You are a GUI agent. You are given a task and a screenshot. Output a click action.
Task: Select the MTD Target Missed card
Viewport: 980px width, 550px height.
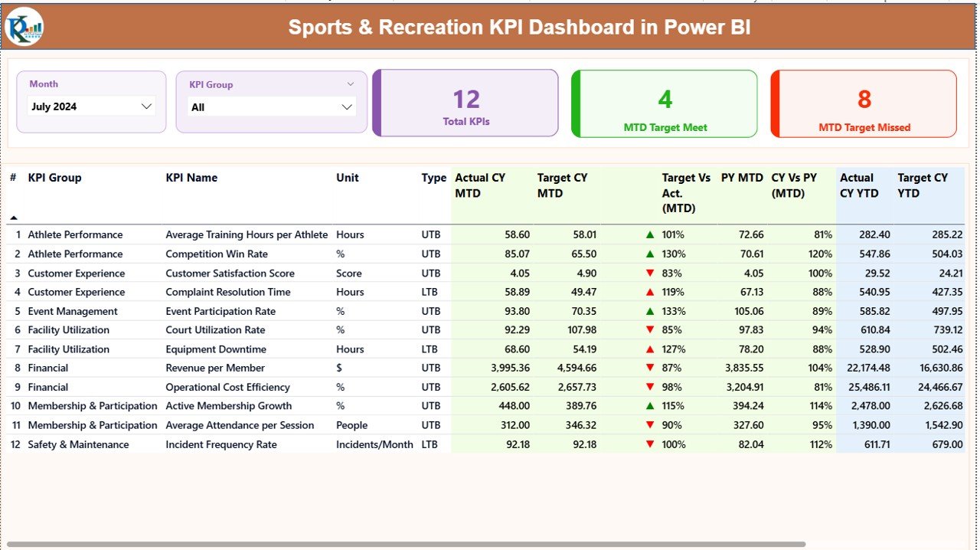[864, 103]
